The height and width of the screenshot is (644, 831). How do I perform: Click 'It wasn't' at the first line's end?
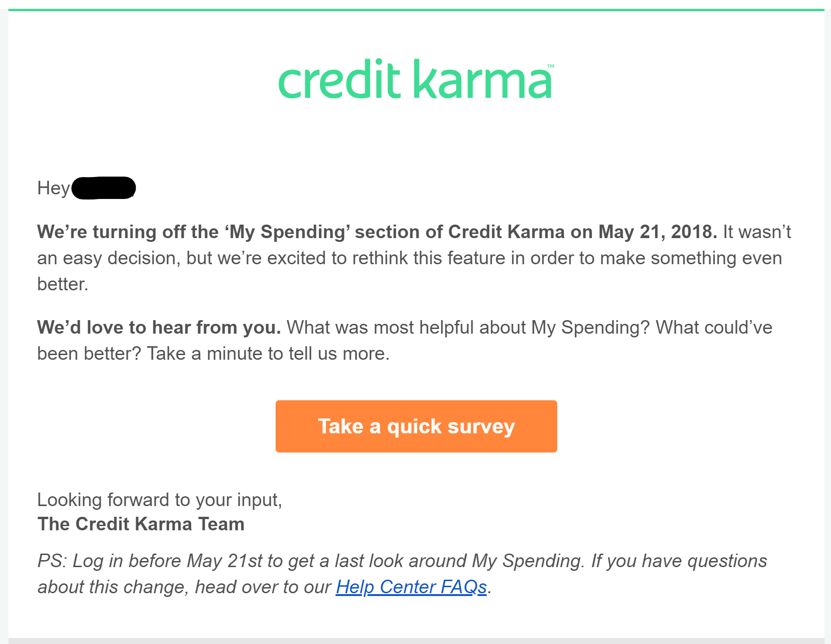[x=756, y=232]
